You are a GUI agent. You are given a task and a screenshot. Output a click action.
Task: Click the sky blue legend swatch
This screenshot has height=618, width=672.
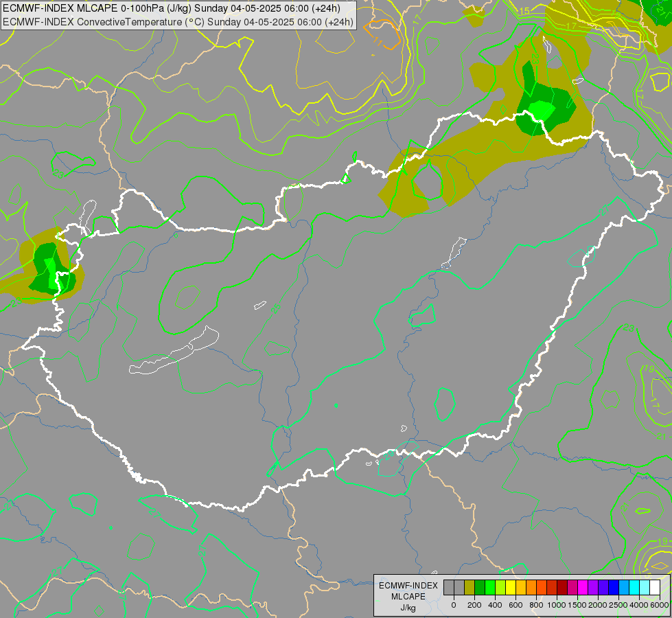625,587
